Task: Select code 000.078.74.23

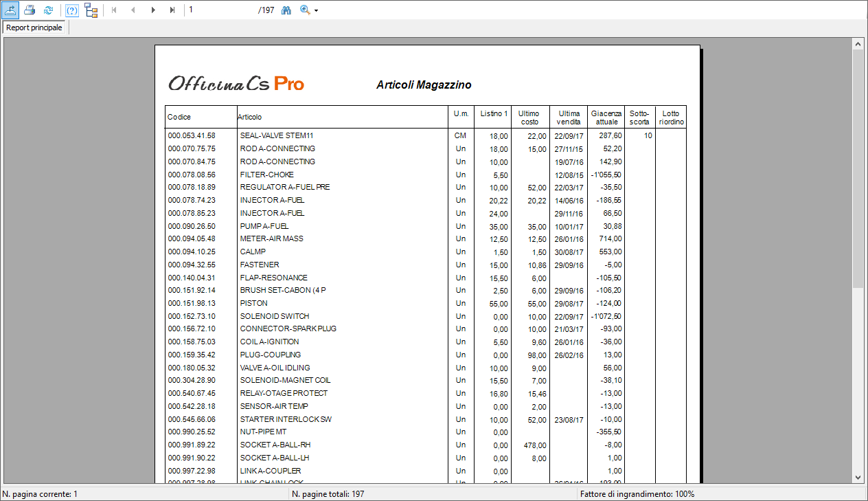Action: click(x=192, y=200)
